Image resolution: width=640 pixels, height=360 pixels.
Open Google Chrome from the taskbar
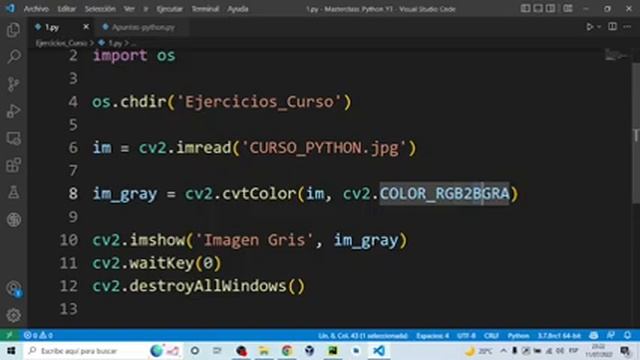(287, 351)
